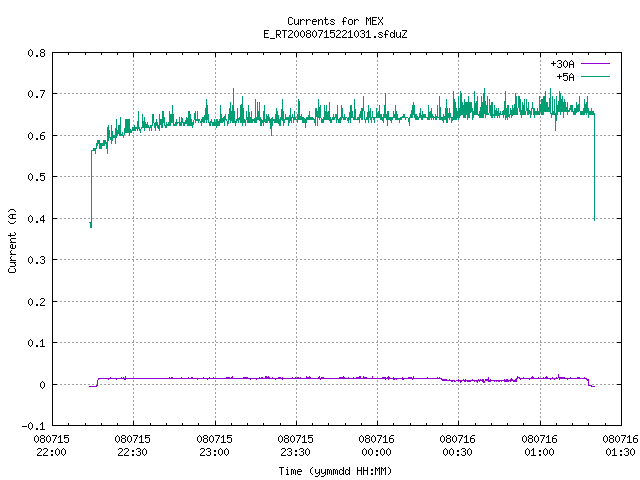Click the x-axis tick 080716 00:00

377,445
